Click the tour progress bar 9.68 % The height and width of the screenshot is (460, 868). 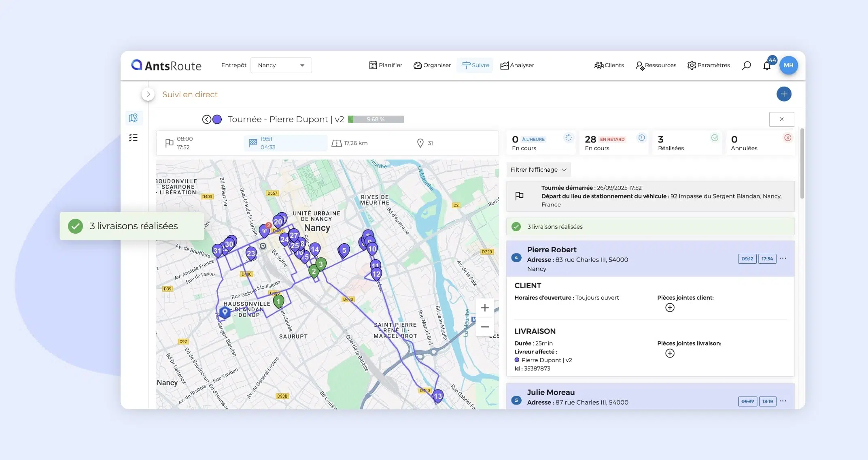click(x=376, y=119)
